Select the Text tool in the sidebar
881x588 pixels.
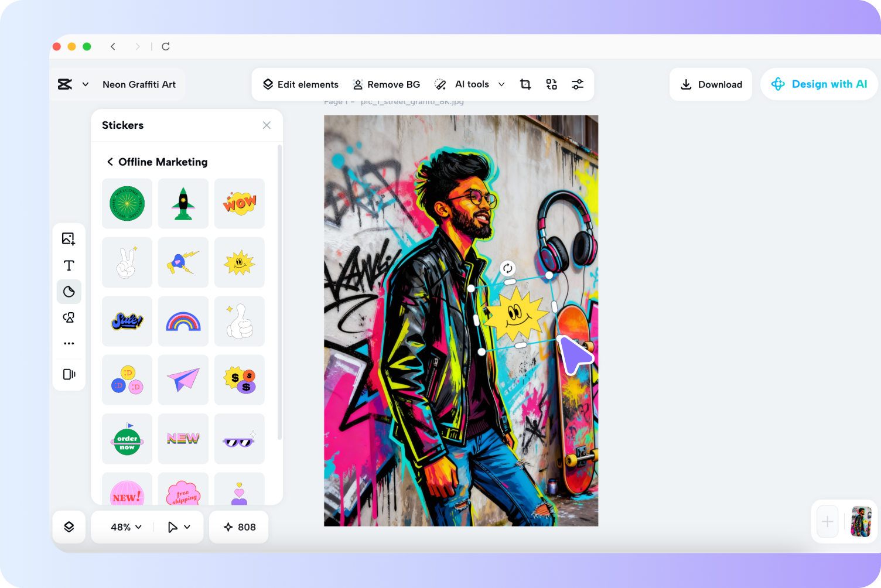coord(69,265)
